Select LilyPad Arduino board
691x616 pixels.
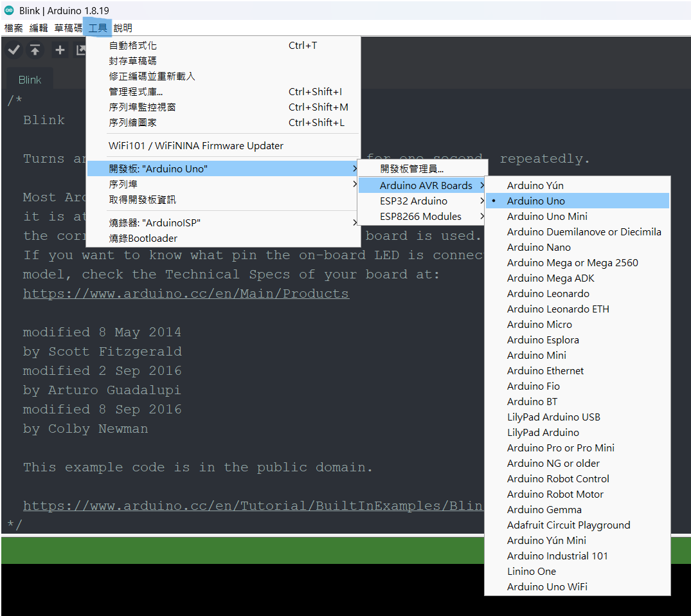pos(577,433)
